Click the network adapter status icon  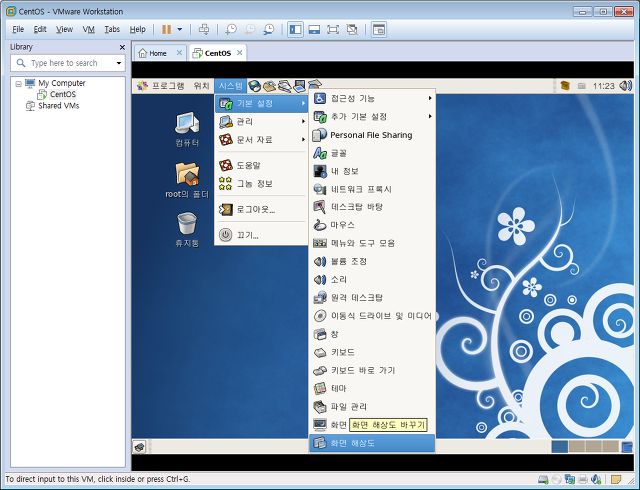click(x=570, y=479)
